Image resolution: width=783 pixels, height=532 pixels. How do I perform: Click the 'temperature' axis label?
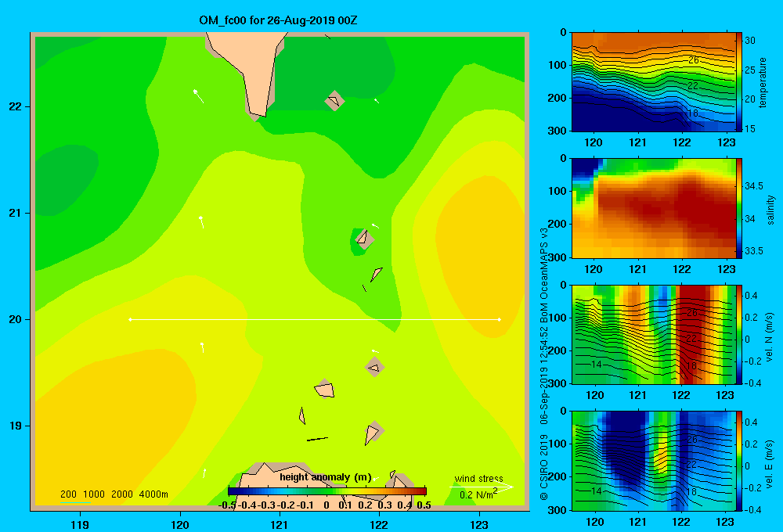[x=763, y=82]
